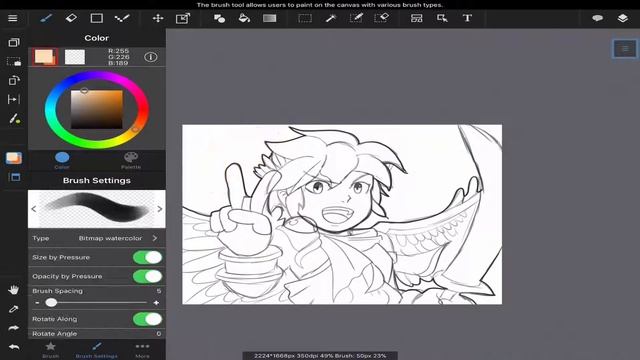
Task: Select the Brush tool in top toolbar
Action: pyautogui.click(x=46, y=18)
